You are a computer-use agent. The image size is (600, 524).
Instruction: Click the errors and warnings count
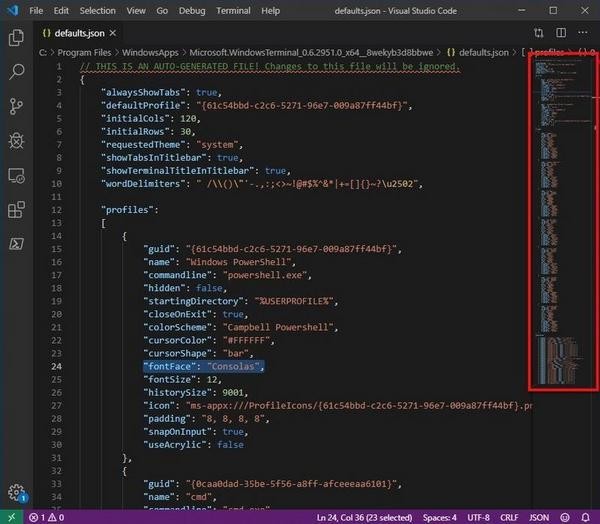46,518
